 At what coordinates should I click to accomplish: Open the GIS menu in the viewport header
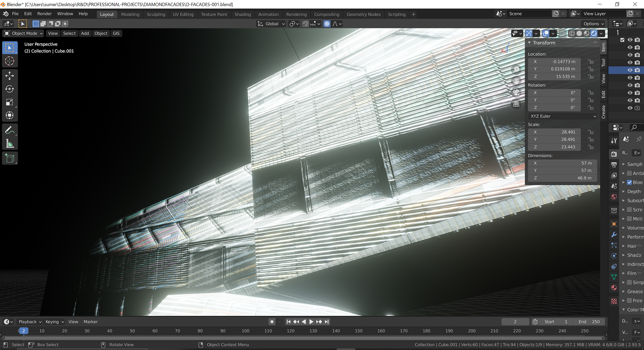116,33
